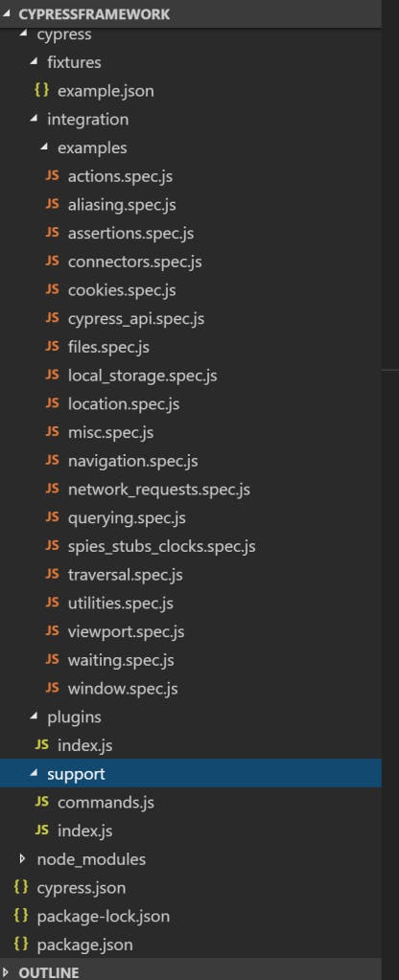Click the braces icon beside cypress.json
Screen dimensions: 399x980
pyautogui.click(x=21, y=887)
